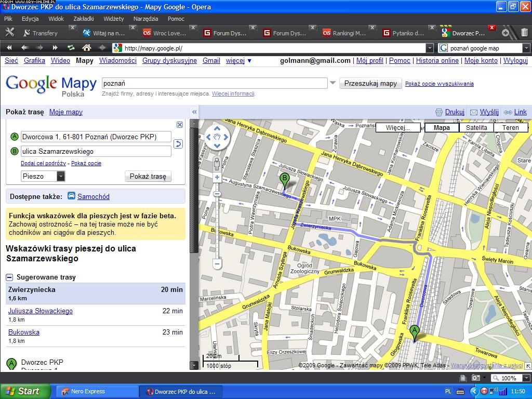
Task: Switch to the Rankingi M... tab
Action: click(x=347, y=33)
